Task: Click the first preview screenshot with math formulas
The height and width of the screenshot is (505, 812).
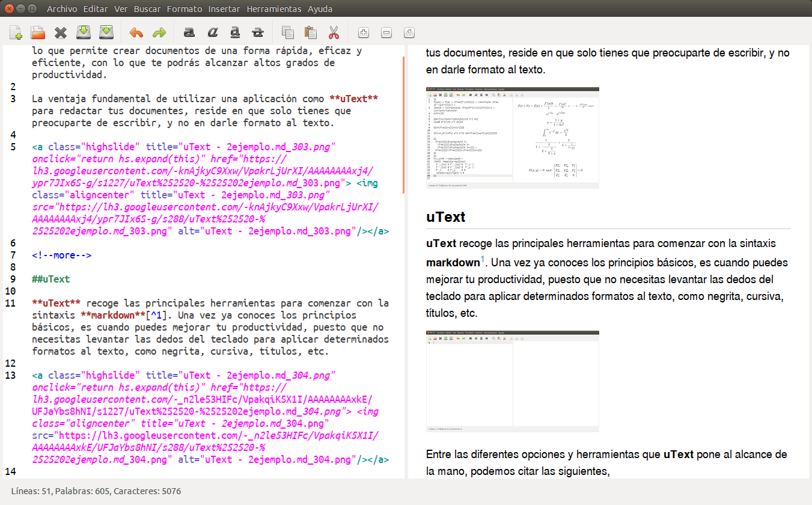Action: tap(513, 138)
